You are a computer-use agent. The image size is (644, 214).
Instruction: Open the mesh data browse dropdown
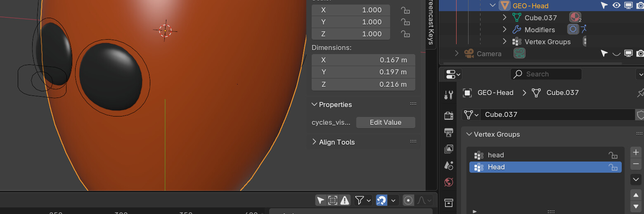coord(471,114)
